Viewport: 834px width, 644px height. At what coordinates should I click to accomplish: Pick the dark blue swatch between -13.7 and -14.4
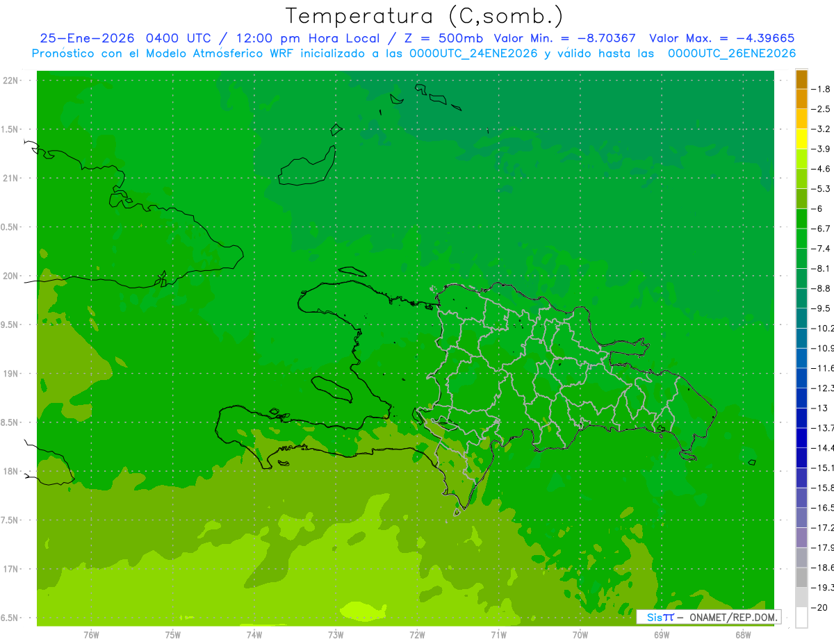(x=801, y=438)
